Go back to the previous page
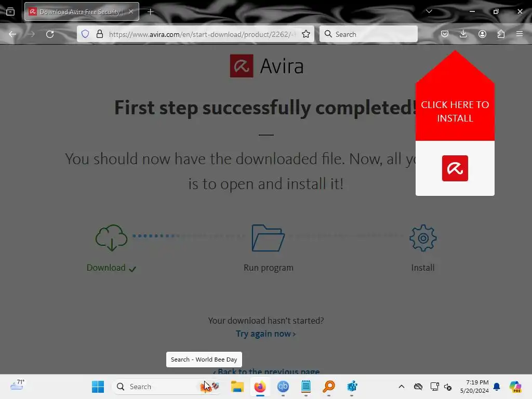The height and width of the screenshot is (399, 532). (12, 34)
